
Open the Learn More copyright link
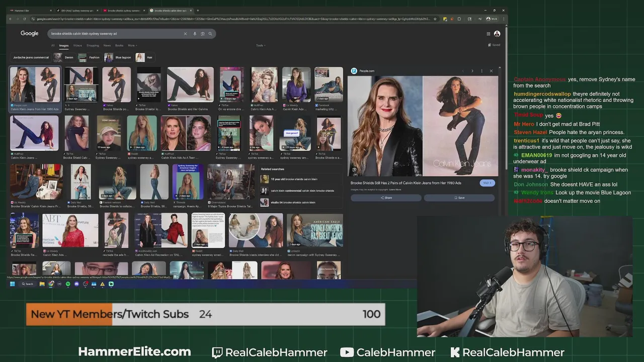pos(395,190)
